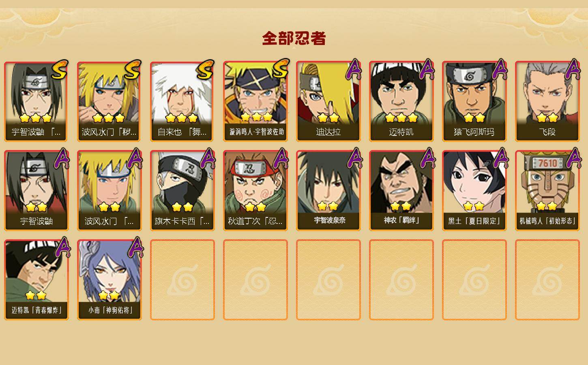Open the 旗木卡卡西 ninja card
This screenshot has width=588, height=365.
[x=182, y=191]
